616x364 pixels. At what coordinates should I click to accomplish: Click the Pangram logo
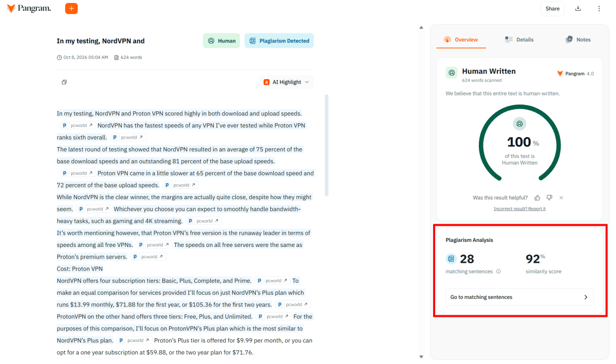(x=29, y=8)
